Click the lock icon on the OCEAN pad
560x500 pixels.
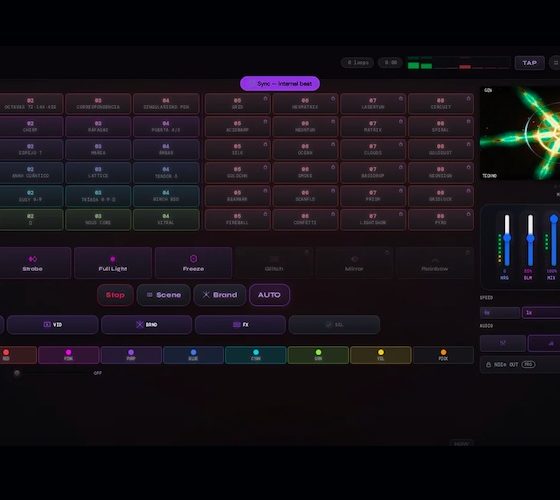[333, 145]
